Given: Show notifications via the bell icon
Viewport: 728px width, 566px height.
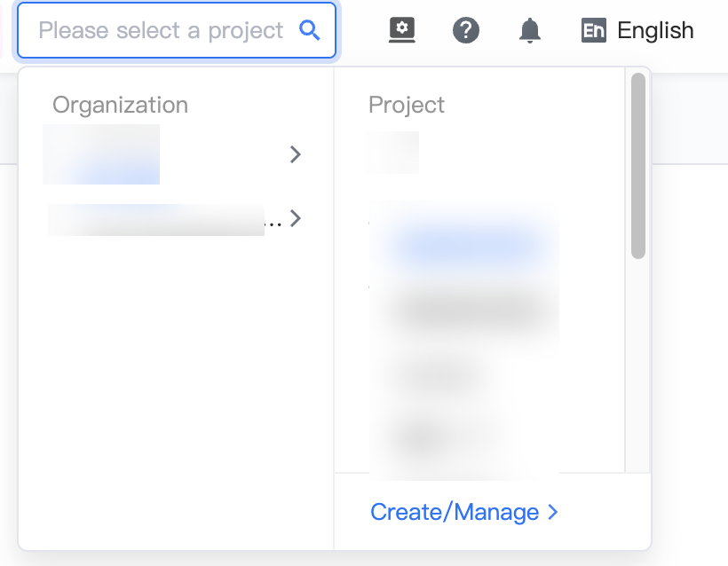Looking at the screenshot, I should (x=530, y=31).
